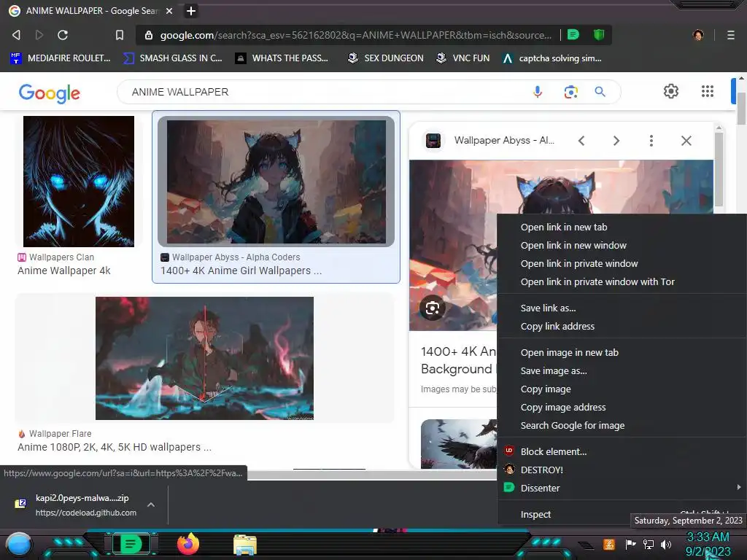Open the captcha solving sim... bookmark
Image resolution: width=747 pixels, height=560 pixels.
[552, 58]
